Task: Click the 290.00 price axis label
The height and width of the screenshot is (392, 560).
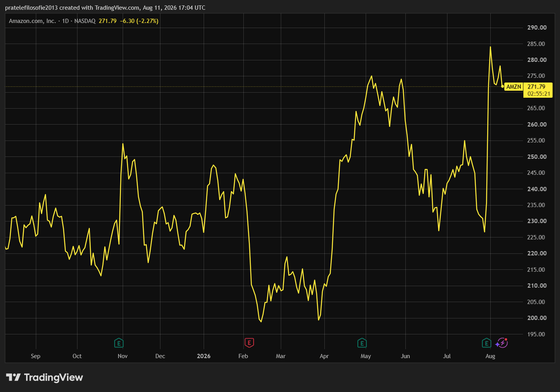Action: pos(537,28)
